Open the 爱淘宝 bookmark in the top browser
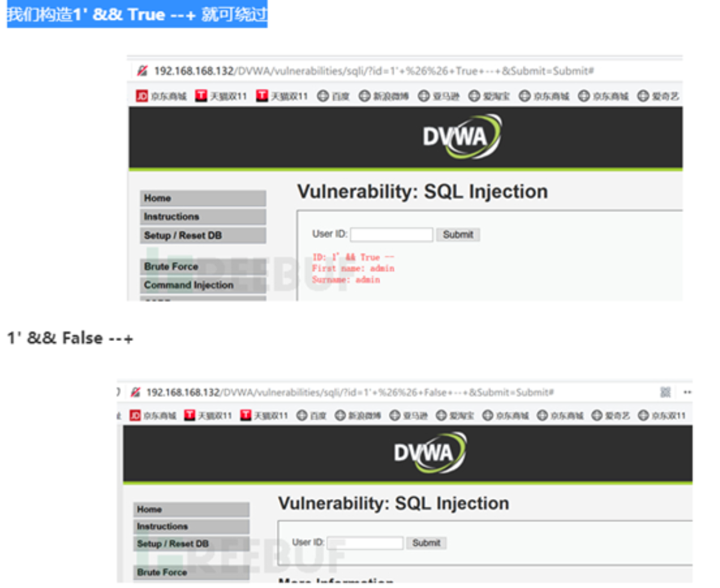 (x=489, y=96)
